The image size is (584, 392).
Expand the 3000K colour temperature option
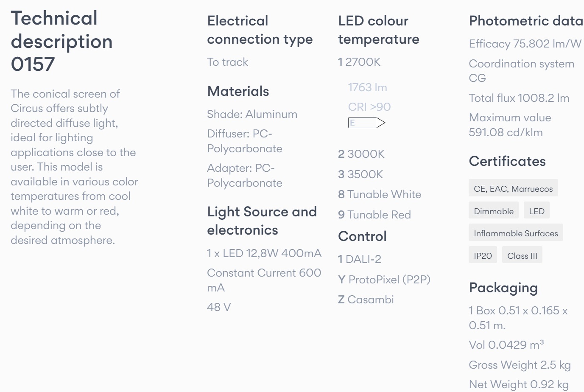[x=361, y=154]
